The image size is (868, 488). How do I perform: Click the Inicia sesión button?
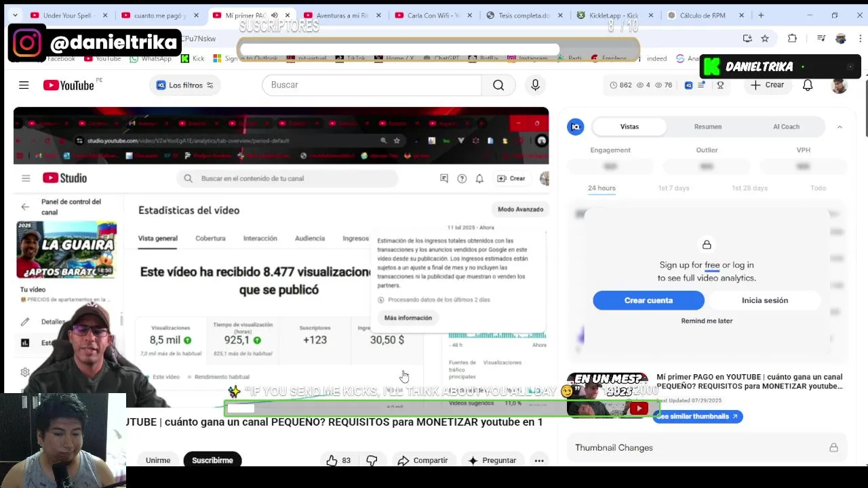(765, 300)
